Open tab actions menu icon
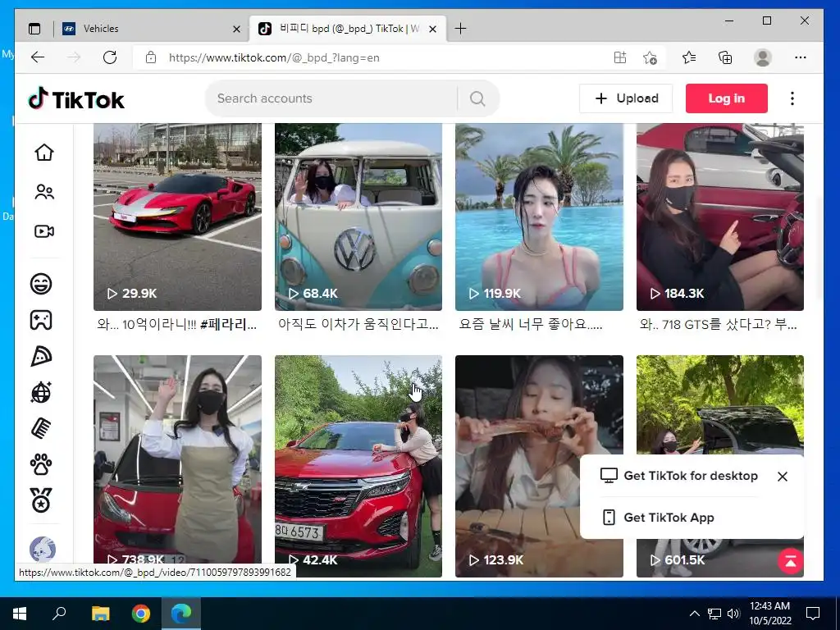The height and width of the screenshot is (630, 840). (34, 29)
